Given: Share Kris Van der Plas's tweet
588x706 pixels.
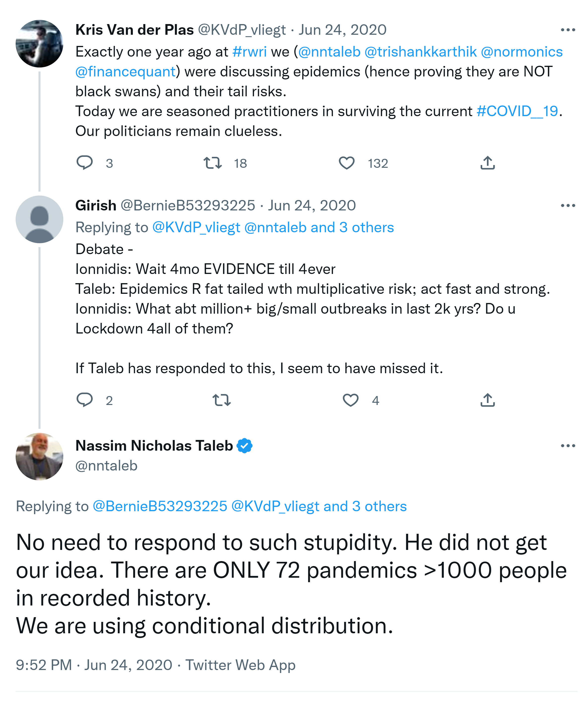Looking at the screenshot, I should coord(487,163).
